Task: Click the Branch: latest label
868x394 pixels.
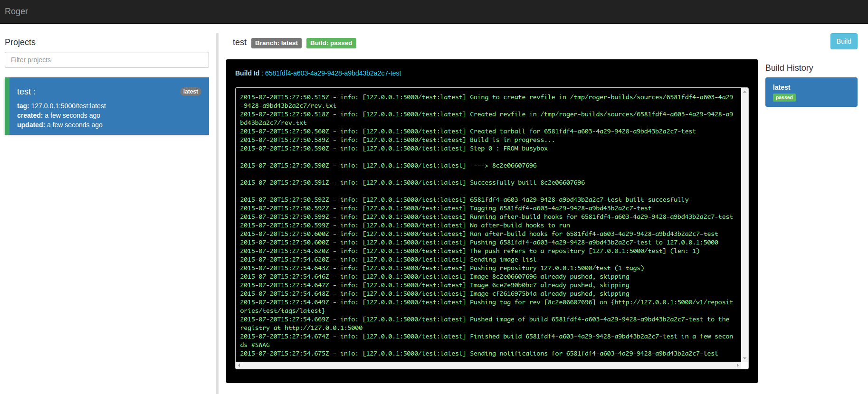Action: 277,43
